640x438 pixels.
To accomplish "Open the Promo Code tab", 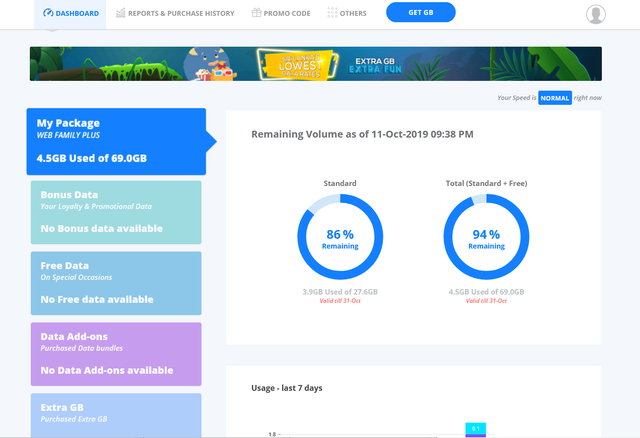I will tap(281, 13).
